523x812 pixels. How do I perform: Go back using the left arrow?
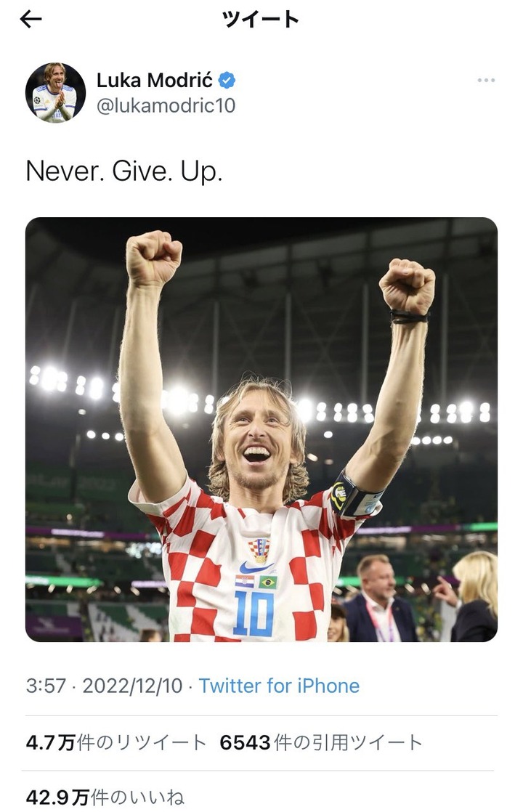coord(31,19)
